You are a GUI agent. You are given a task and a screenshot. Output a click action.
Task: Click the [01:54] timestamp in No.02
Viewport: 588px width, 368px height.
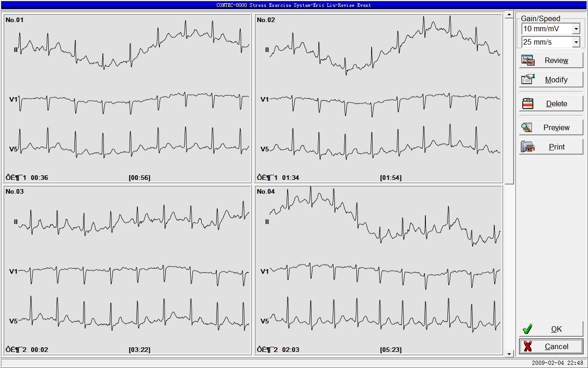[390, 178]
